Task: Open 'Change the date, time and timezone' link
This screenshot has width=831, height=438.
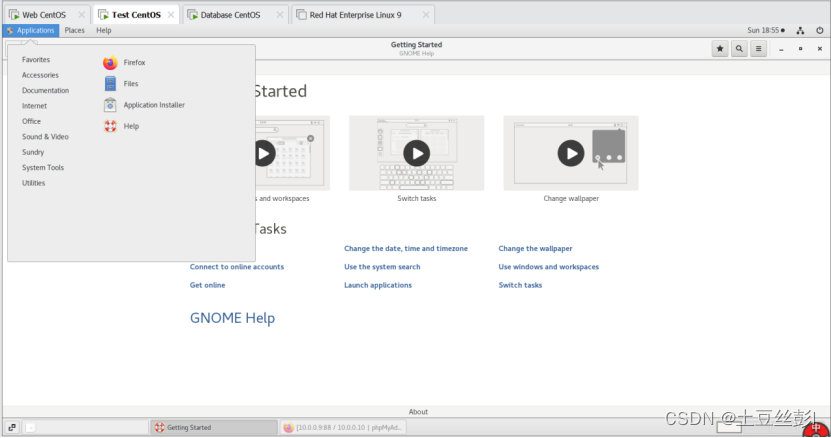Action: pos(406,249)
